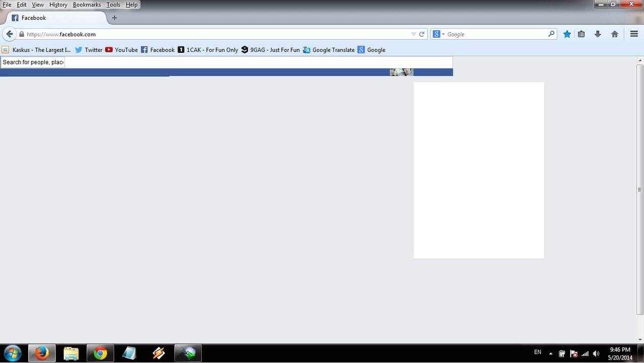This screenshot has width=644, height=363.
Task: Open Google Translate bookmark
Action: (329, 50)
